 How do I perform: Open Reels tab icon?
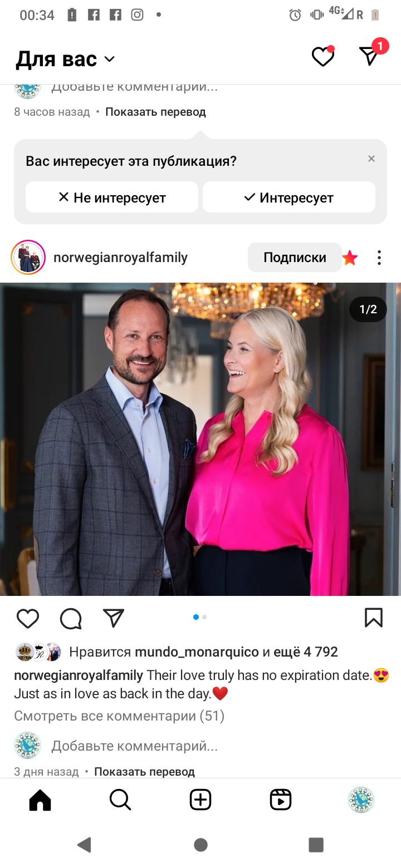(x=281, y=800)
